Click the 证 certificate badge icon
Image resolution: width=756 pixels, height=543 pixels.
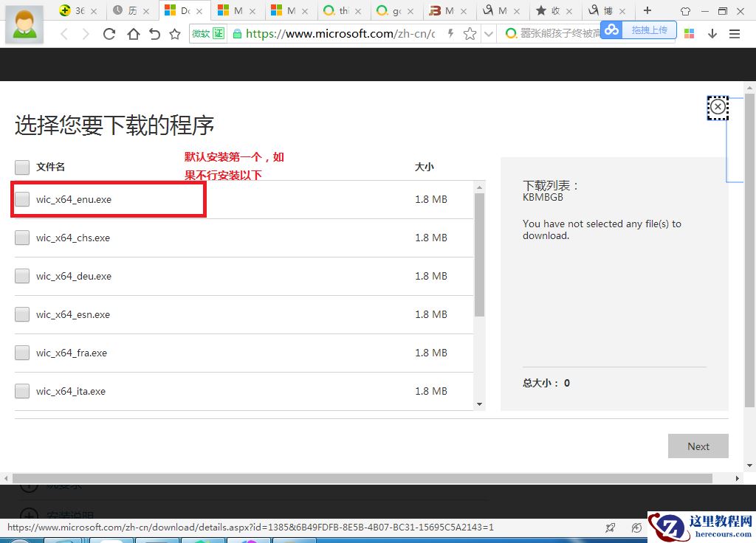pos(219,33)
